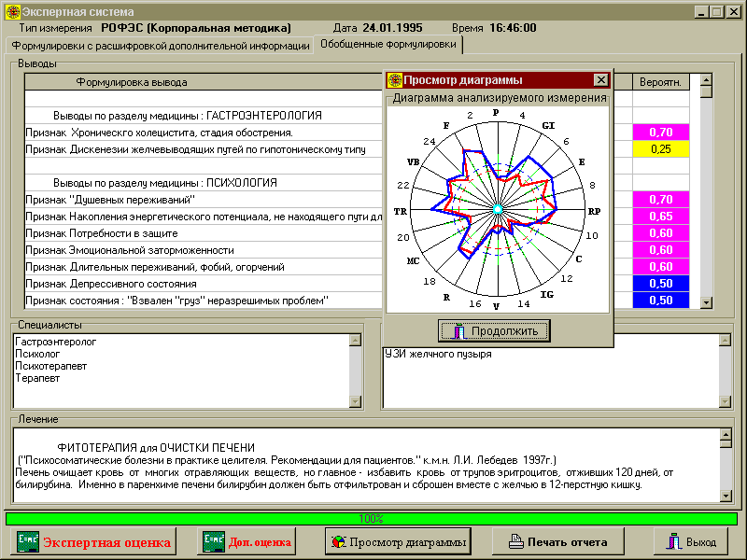Image resolution: width=747 pixels, height=560 pixels.
Task: Select row Признак Депрессивного состояния
Action: click(x=204, y=284)
